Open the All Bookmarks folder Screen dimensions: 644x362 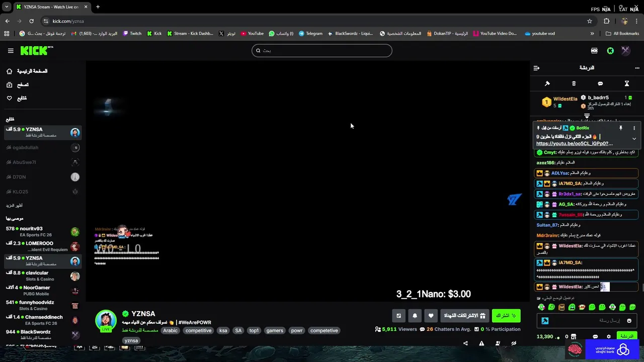[x=622, y=34]
